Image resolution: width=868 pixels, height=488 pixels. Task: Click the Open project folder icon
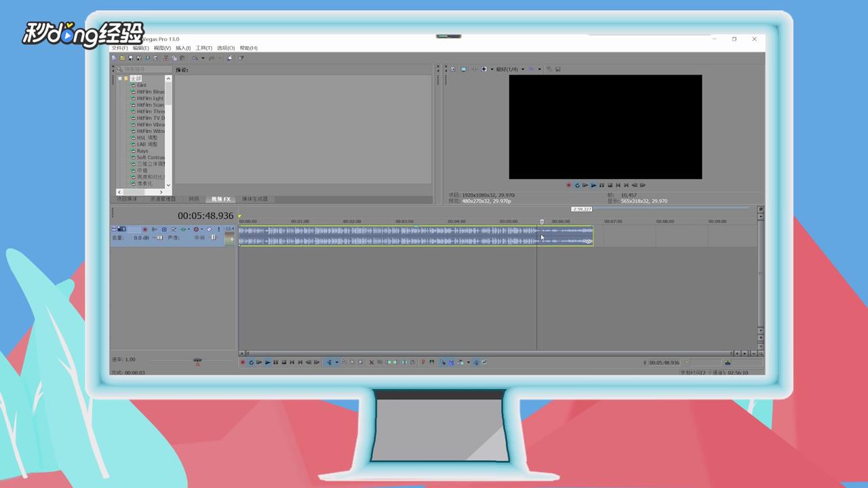pyautogui.click(x=122, y=58)
